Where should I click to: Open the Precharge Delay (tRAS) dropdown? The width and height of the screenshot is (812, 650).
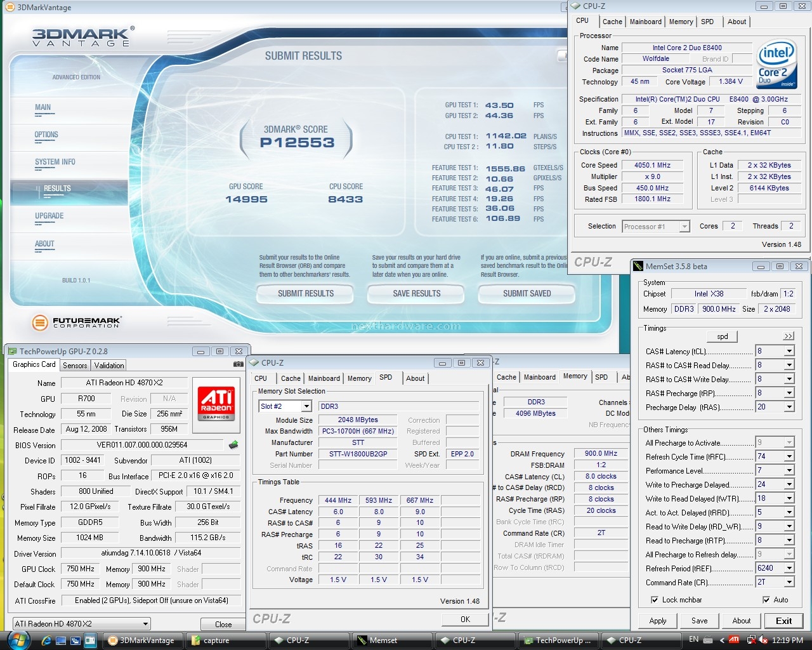click(x=789, y=407)
